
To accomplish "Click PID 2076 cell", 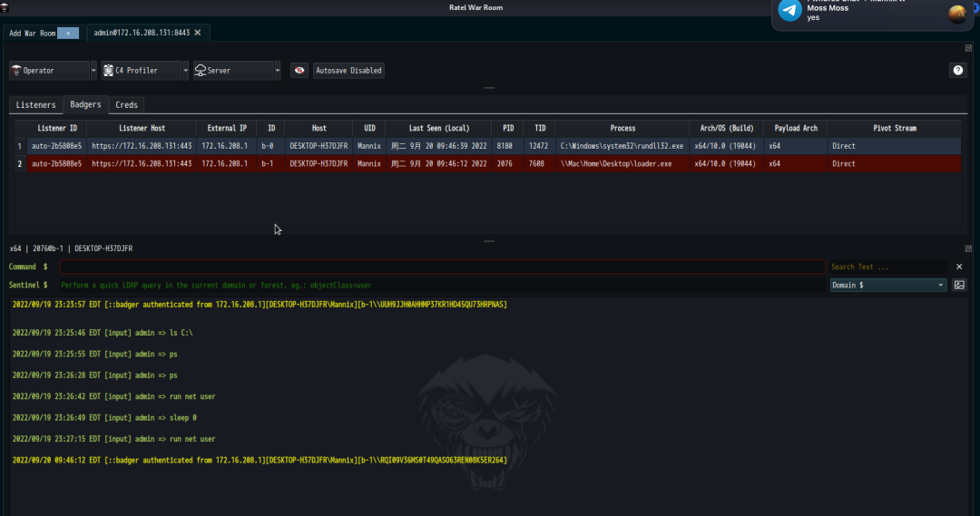I will (x=505, y=163).
